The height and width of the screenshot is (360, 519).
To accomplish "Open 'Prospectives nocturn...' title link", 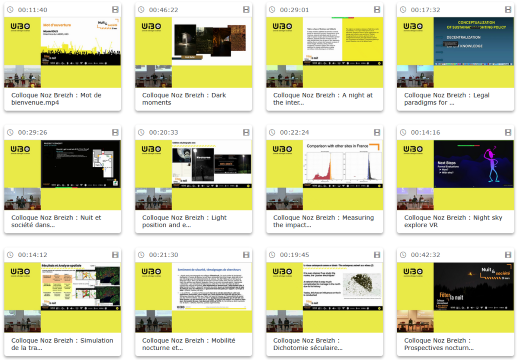I will (x=439, y=344).
